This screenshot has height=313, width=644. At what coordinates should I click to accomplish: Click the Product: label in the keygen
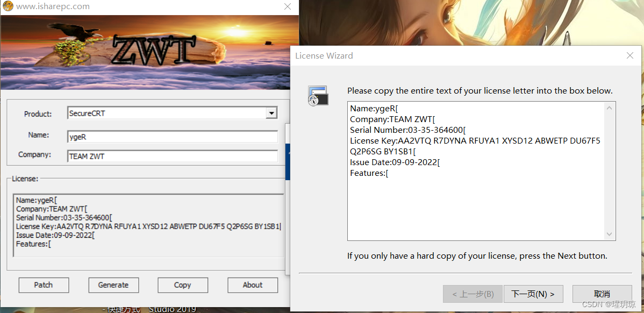pyautogui.click(x=38, y=114)
